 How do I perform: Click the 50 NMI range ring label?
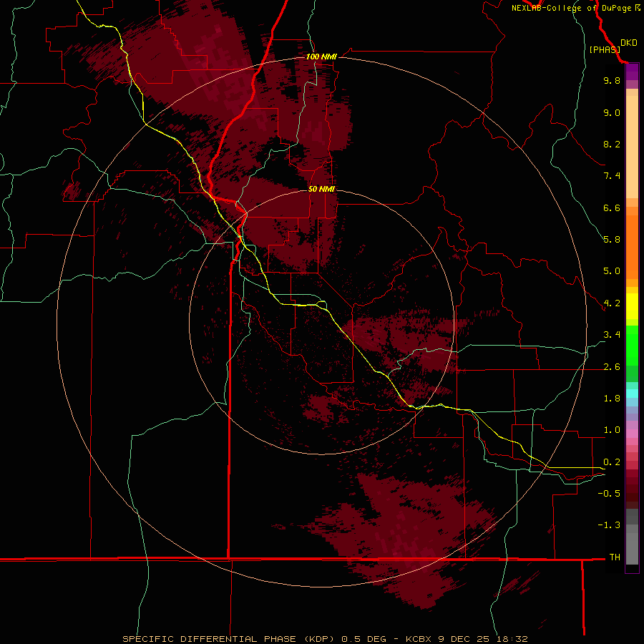pyautogui.click(x=321, y=189)
